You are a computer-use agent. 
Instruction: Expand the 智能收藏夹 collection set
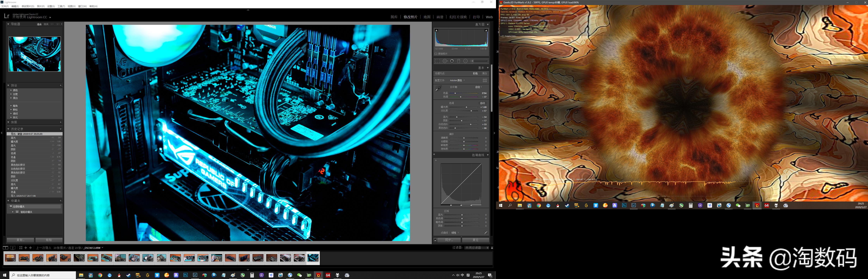click(13, 212)
